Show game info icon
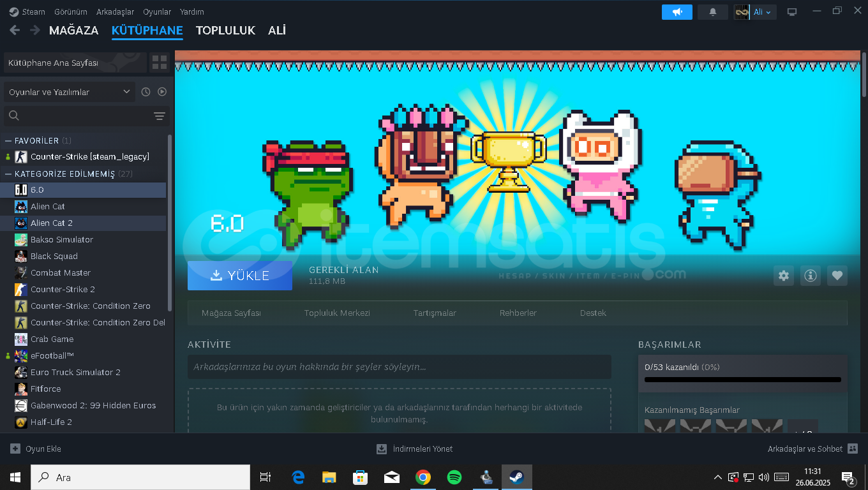 coord(811,276)
